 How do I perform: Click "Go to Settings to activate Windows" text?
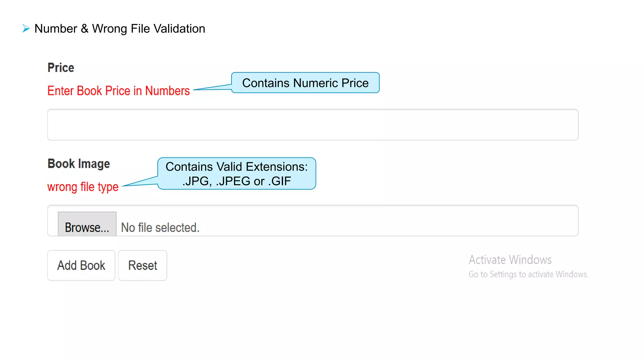point(528,274)
